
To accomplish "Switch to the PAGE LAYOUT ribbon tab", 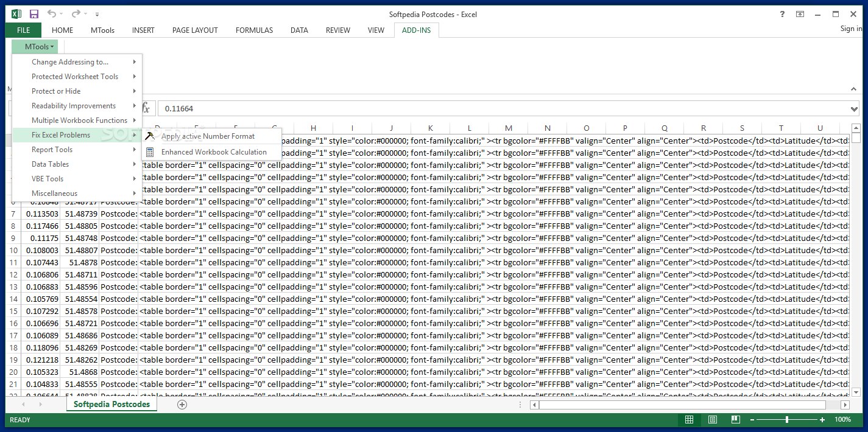I will [x=195, y=30].
